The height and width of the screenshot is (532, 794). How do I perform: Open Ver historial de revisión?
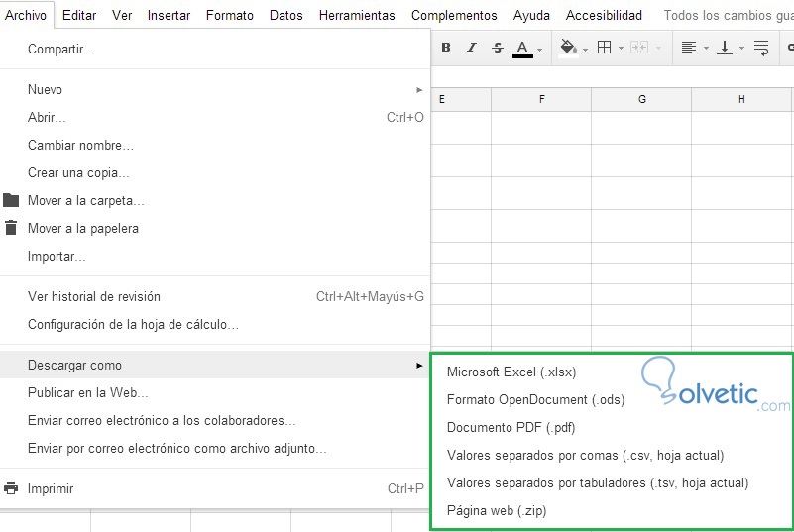coord(215,296)
